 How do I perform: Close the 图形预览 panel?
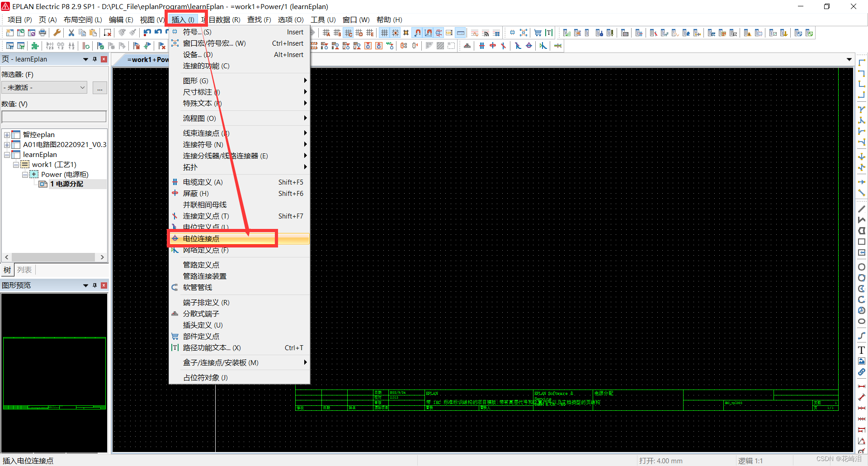click(x=104, y=285)
